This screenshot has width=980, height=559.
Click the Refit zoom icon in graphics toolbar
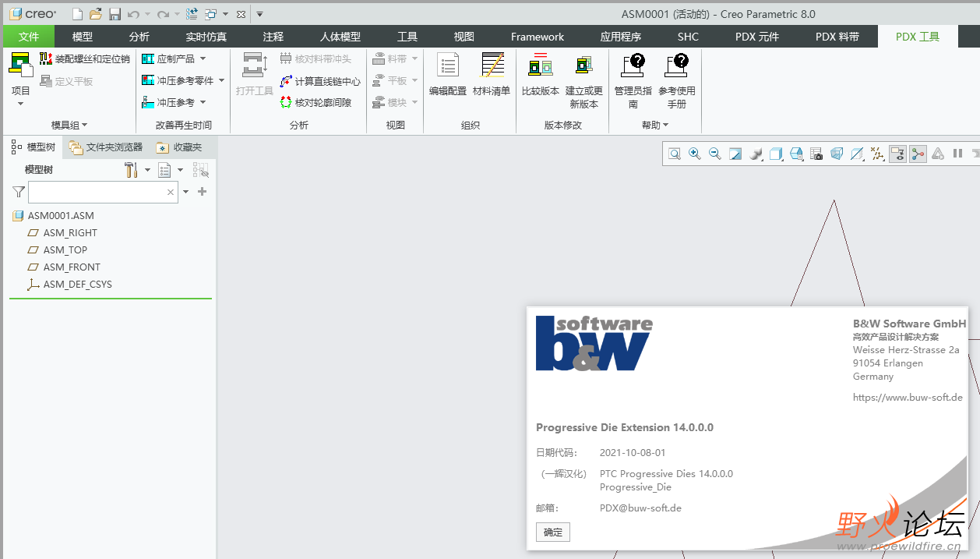pos(675,154)
